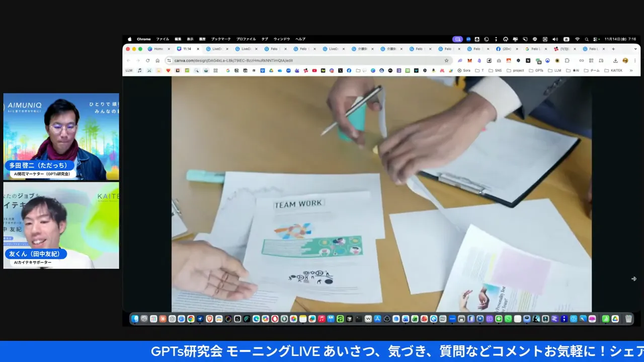Click the Wi-Fi icon in the menu bar
The image size is (644, 362).
point(577,39)
